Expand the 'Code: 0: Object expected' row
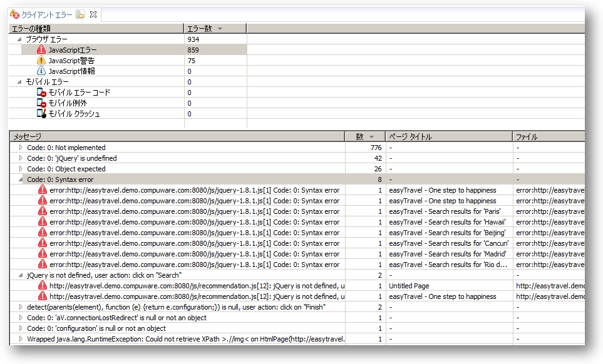The image size is (603, 364). click(21, 169)
